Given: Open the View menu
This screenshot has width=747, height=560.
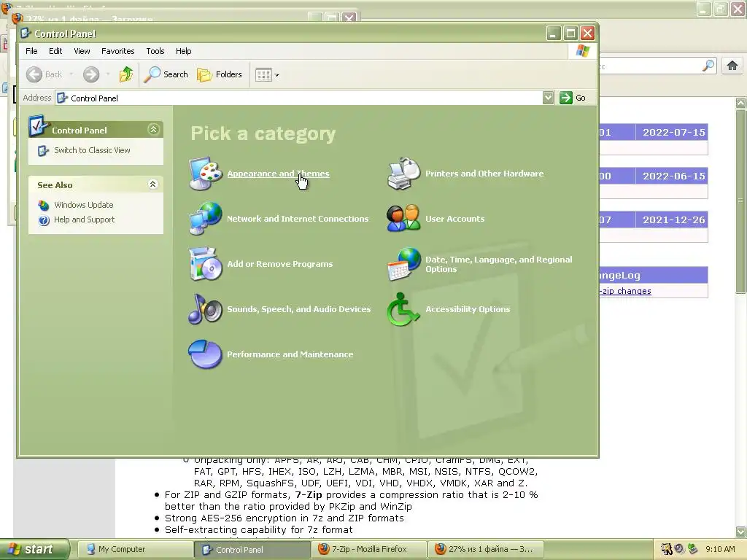Looking at the screenshot, I should pos(82,51).
